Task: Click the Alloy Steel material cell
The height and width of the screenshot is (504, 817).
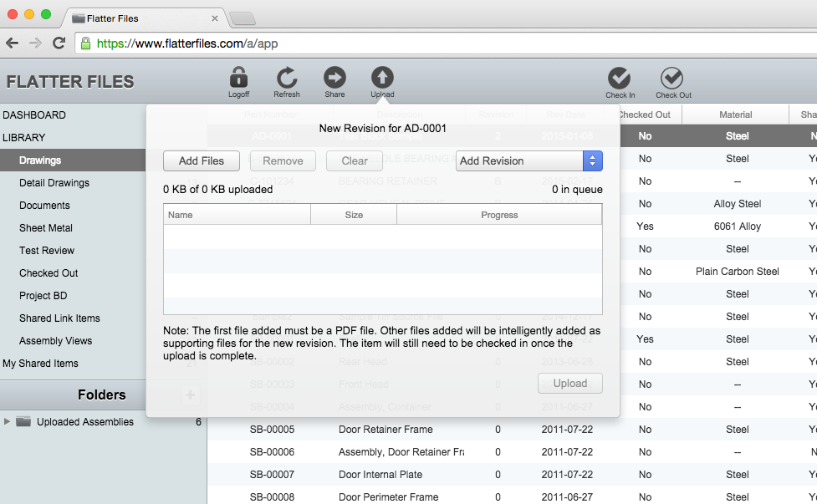Action: pos(738,204)
